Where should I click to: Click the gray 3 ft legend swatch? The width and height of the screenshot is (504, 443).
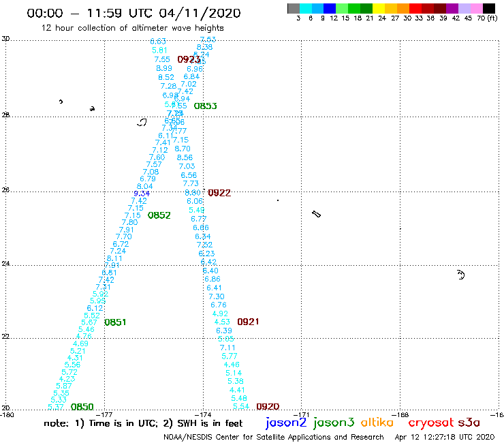[x=294, y=8]
